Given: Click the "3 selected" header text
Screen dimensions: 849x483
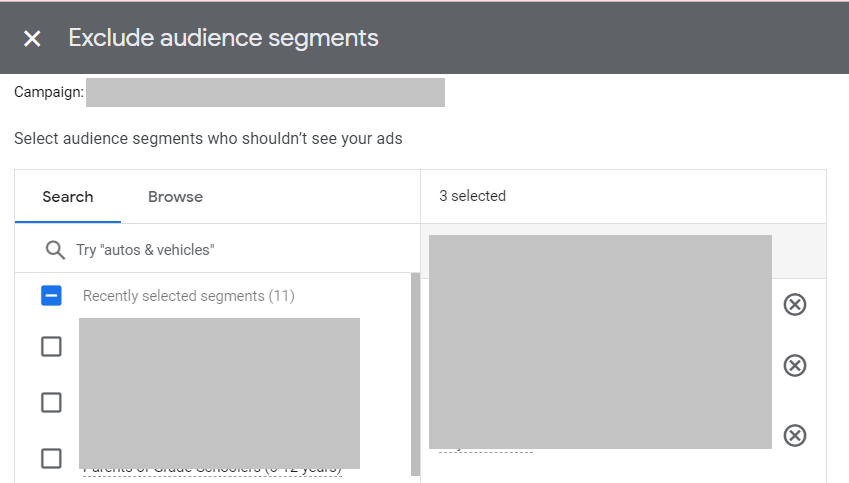Looking at the screenshot, I should coord(472,196).
